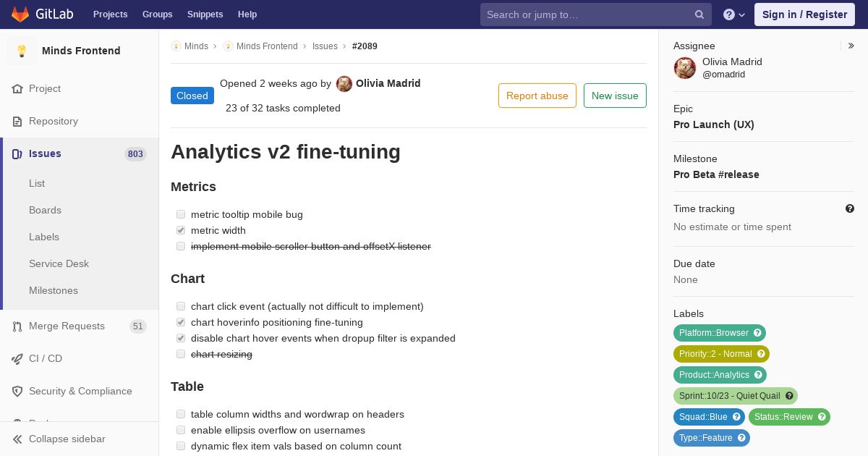Click the Minds Frontend project title in sidebar
The width and height of the screenshot is (868, 456).
coord(81,51)
